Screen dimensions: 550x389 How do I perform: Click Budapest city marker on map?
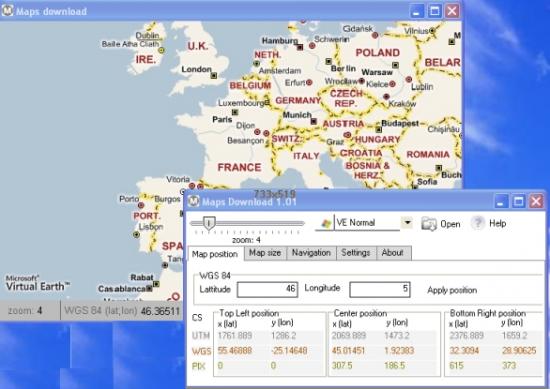pos(378,129)
